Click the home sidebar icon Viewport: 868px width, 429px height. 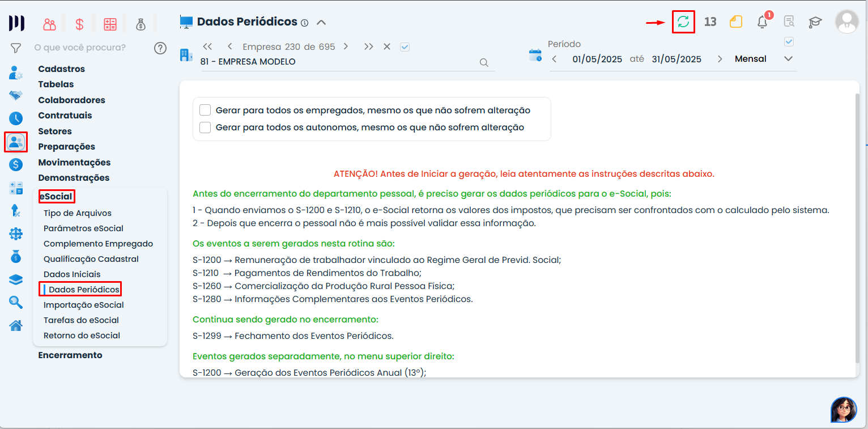16,325
